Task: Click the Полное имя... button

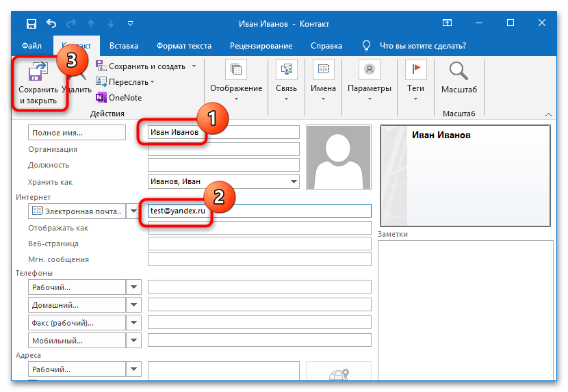Action: 77,133
